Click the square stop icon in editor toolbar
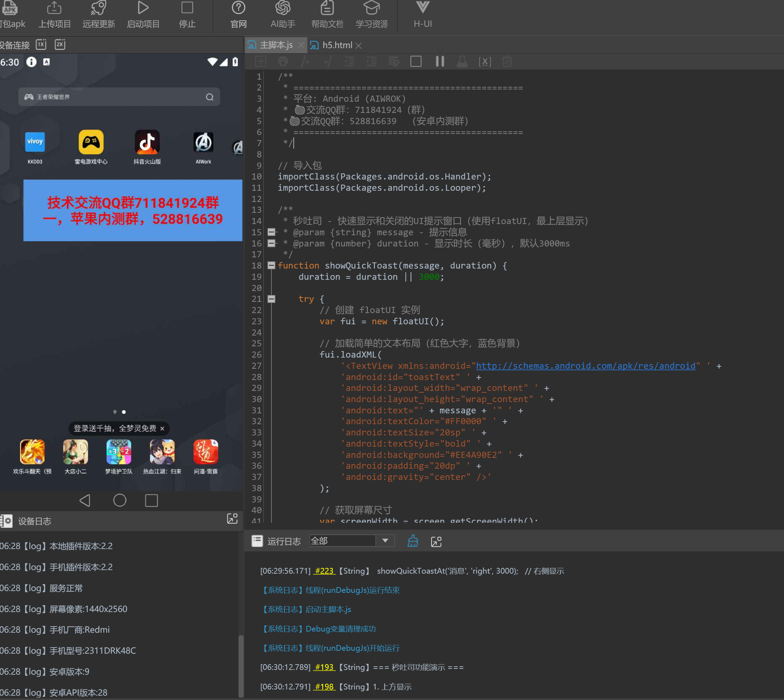Viewport: 784px width, 700px height. [416, 62]
